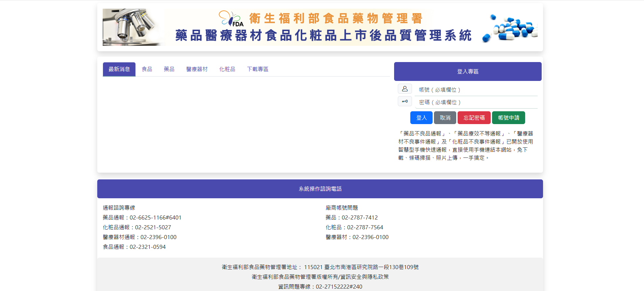The width and height of the screenshot is (644, 291).
Task: Click the 藥品通報：02-6625-1166#6401 line
Action: (142, 217)
